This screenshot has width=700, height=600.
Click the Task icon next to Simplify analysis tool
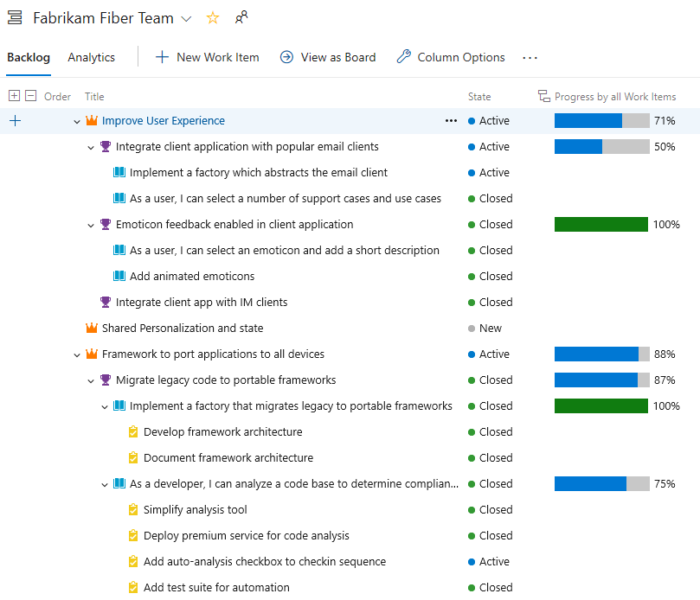(x=132, y=509)
